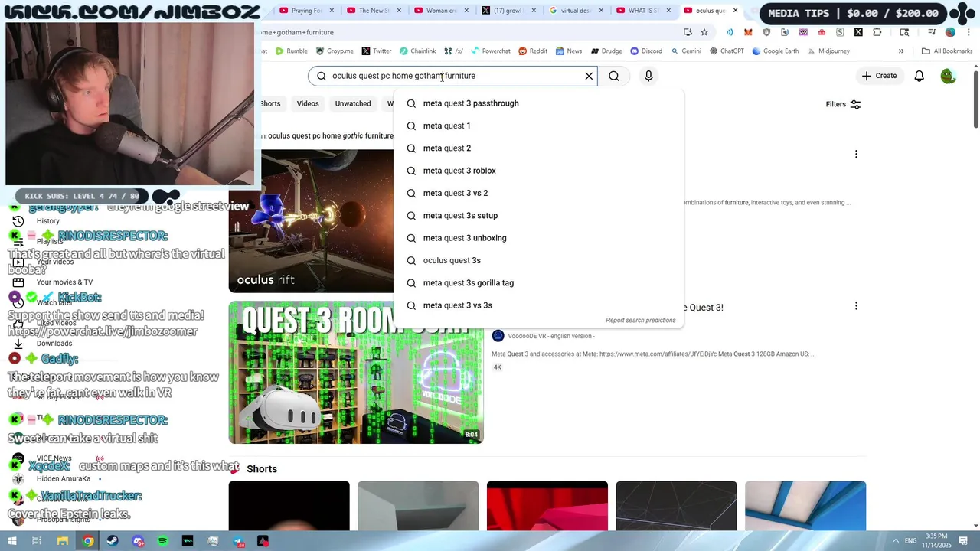Open the search Filters panel

tap(843, 104)
